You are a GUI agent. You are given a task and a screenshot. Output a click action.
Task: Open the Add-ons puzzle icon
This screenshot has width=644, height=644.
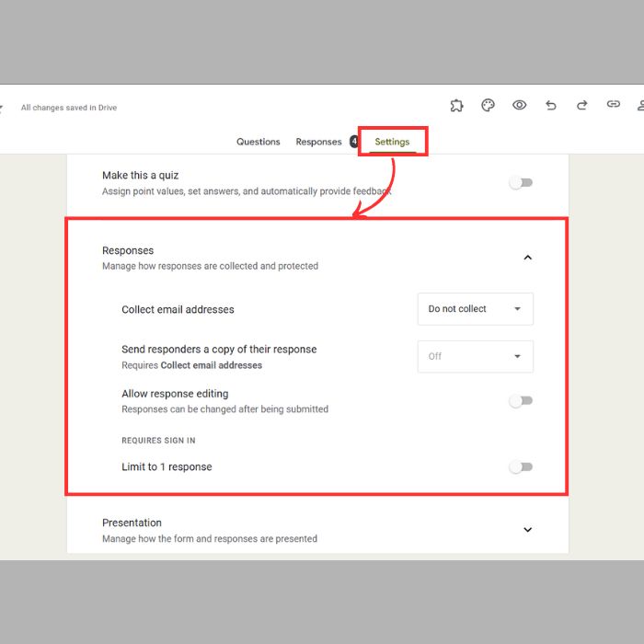pyautogui.click(x=456, y=106)
